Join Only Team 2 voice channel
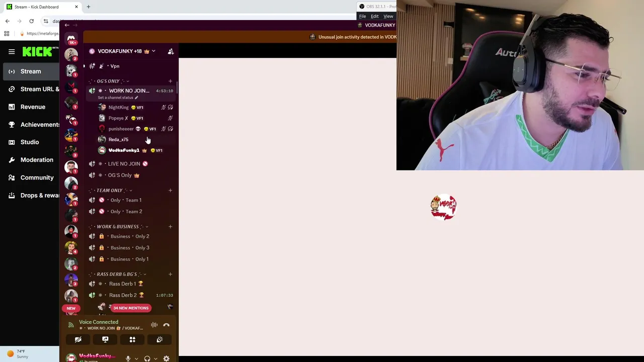This screenshot has width=644, height=362. (x=130, y=212)
